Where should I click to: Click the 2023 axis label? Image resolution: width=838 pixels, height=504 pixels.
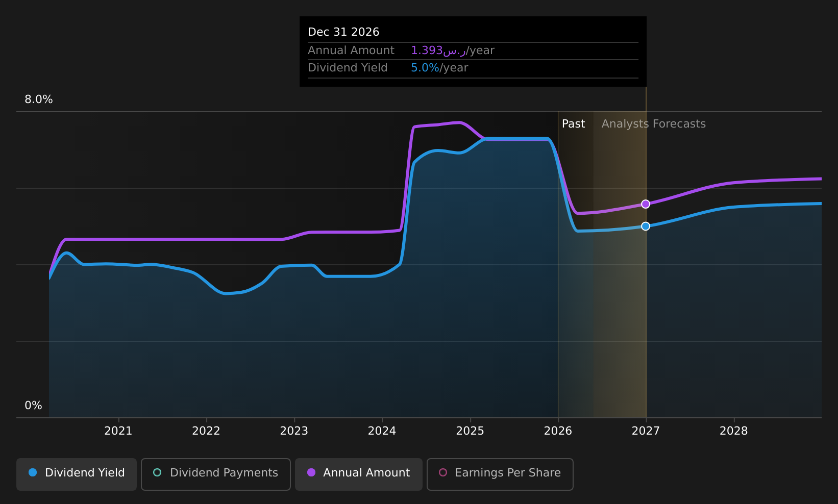[294, 431]
